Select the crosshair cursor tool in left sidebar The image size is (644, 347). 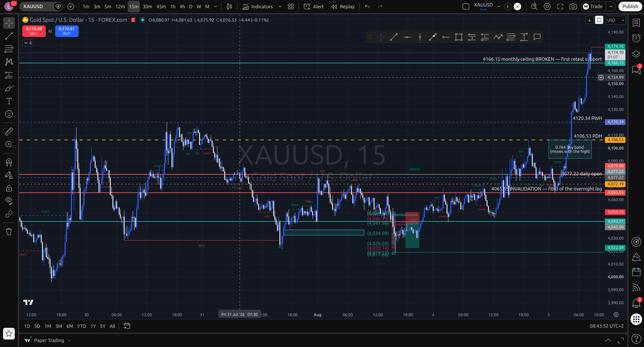coord(9,23)
